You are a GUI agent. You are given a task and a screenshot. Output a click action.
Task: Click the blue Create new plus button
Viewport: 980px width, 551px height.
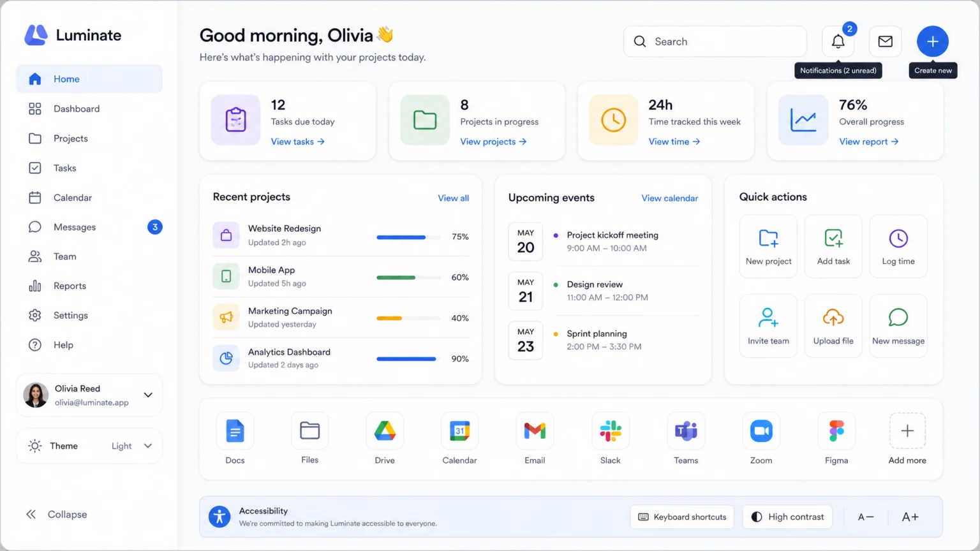932,41
